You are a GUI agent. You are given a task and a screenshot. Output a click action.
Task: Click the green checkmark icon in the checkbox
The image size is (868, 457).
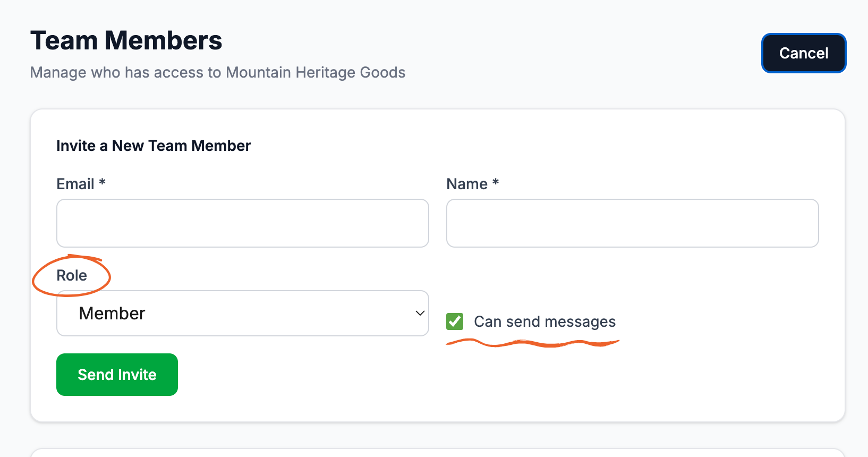click(x=455, y=321)
